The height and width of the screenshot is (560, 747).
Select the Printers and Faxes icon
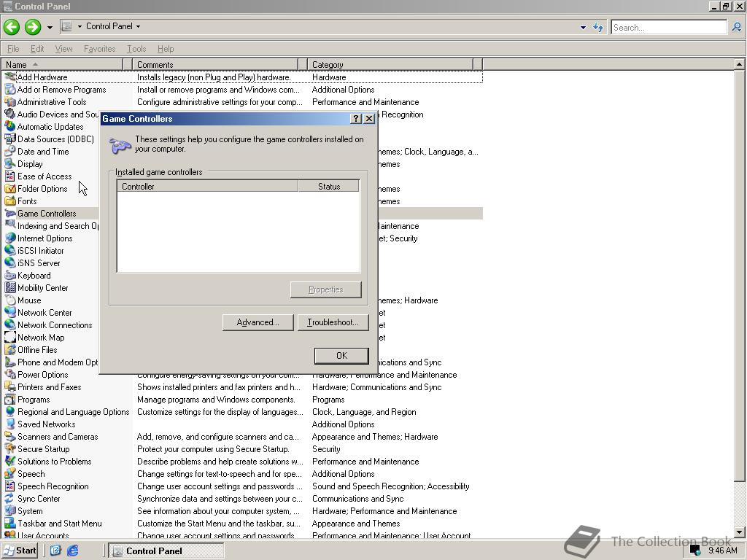pyautogui.click(x=9, y=386)
